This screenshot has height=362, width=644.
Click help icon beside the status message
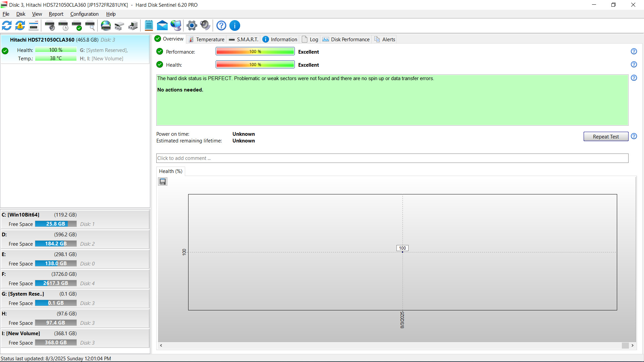pyautogui.click(x=634, y=78)
